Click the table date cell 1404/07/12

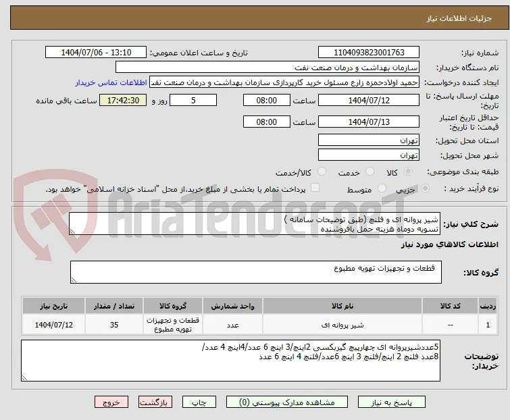(53, 325)
